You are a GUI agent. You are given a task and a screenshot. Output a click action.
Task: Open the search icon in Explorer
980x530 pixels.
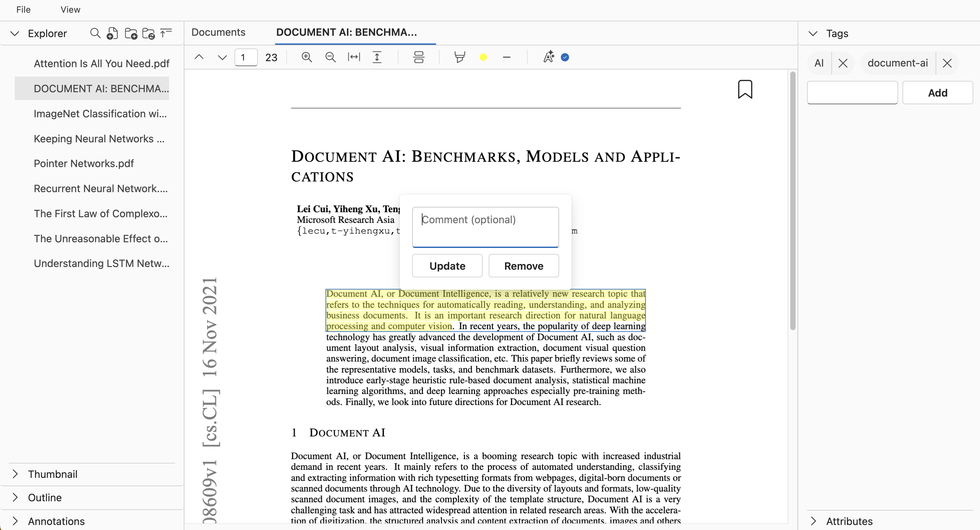95,33
